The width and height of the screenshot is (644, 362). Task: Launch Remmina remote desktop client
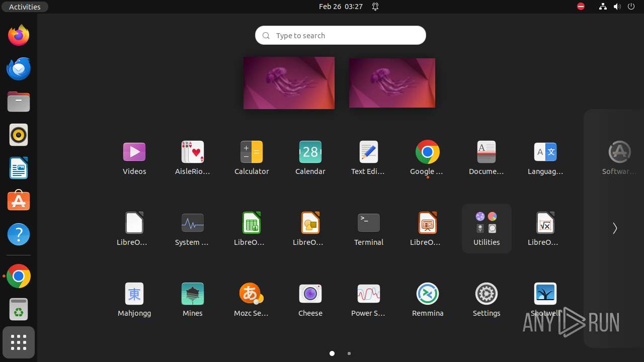pos(428,300)
